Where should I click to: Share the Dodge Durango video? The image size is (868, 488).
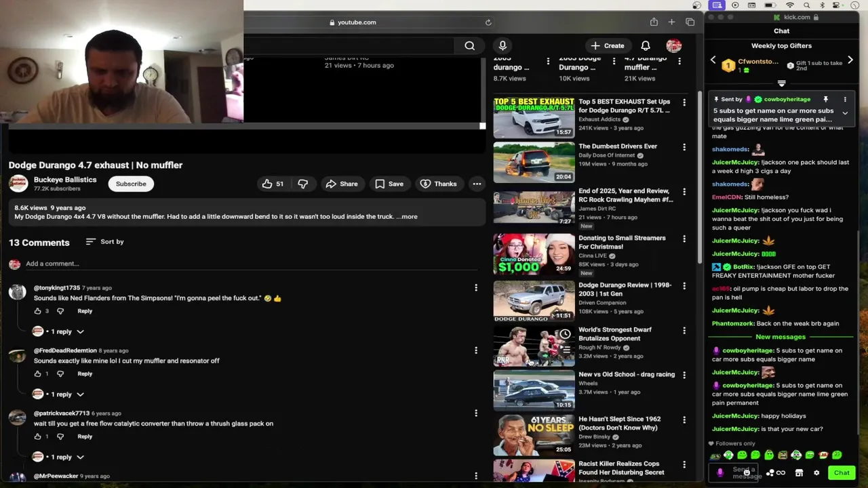pyautogui.click(x=341, y=184)
